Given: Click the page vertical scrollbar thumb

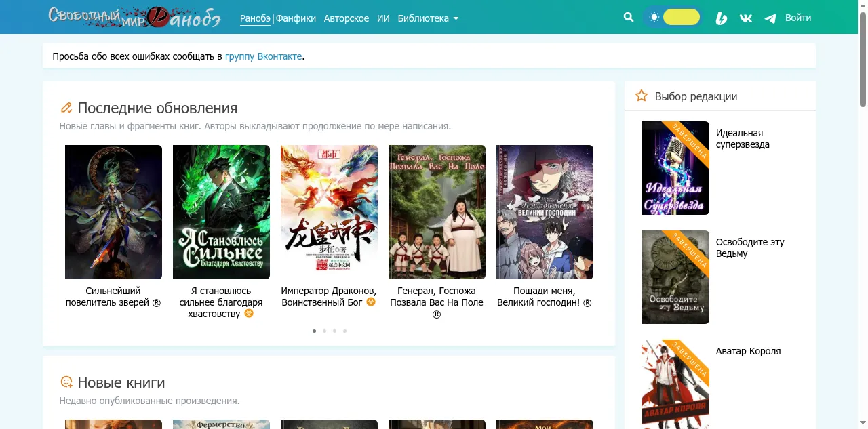Looking at the screenshot, I should pyautogui.click(x=863, y=60).
